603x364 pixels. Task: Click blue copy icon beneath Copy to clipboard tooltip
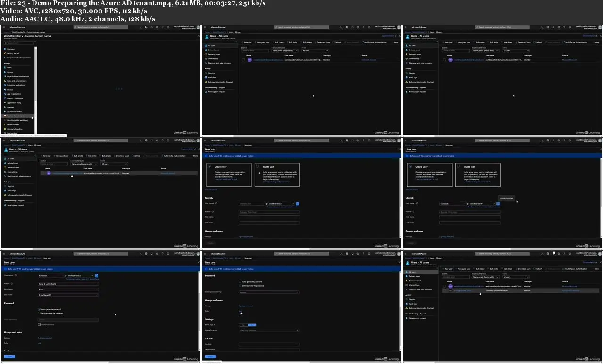coord(498,204)
